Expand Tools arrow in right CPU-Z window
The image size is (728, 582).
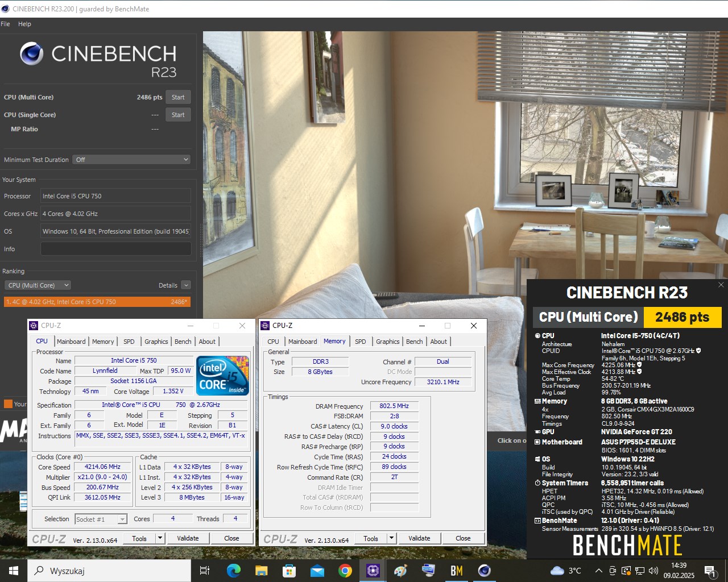click(x=391, y=538)
